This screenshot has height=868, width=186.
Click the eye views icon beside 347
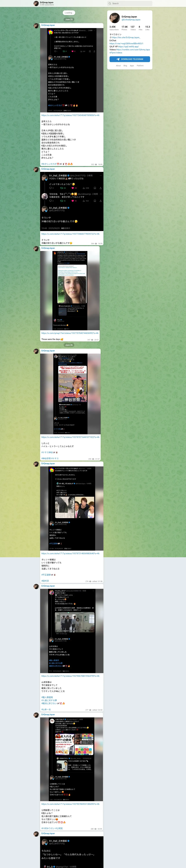pos(92,340)
